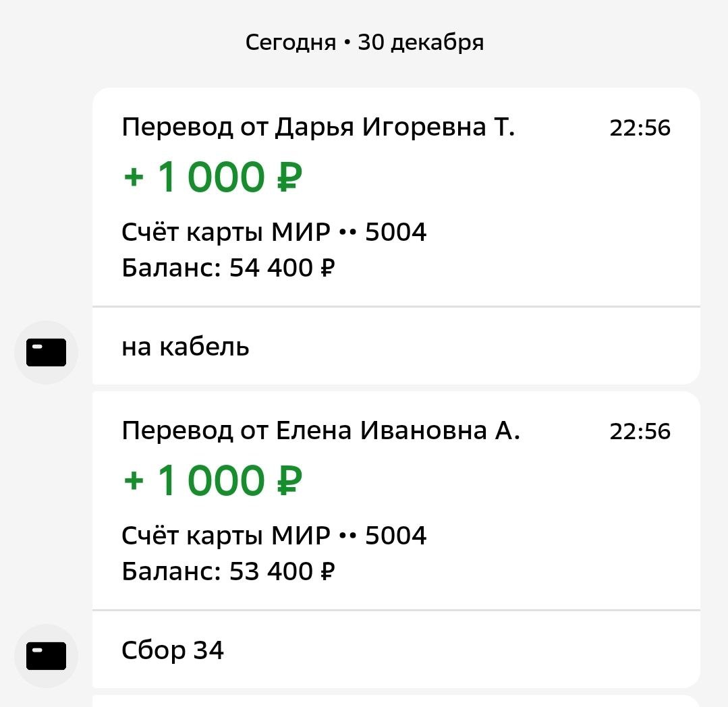The height and width of the screenshot is (707, 728).
Task: Tap the card icon beside 'на кабель'
Action: (x=46, y=352)
